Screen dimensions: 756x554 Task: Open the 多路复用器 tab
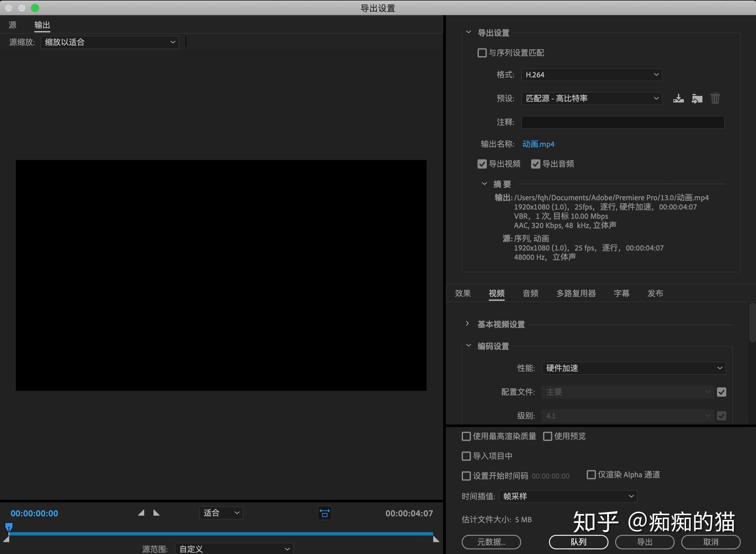pyautogui.click(x=576, y=294)
